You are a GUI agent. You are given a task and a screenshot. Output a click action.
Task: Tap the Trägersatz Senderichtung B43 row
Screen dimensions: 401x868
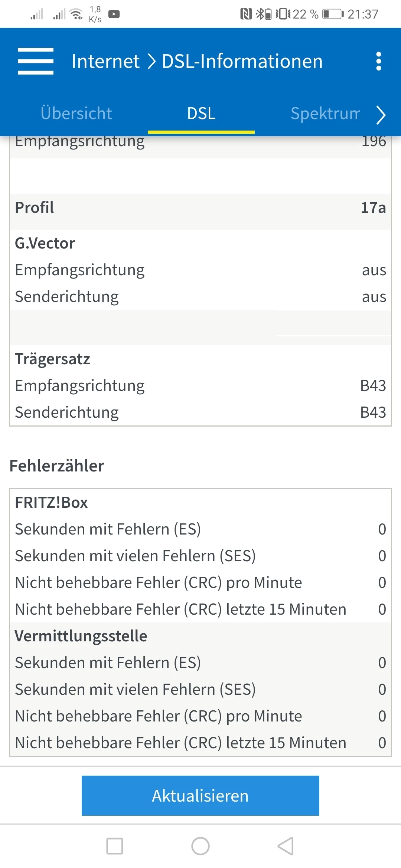[x=200, y=412]
